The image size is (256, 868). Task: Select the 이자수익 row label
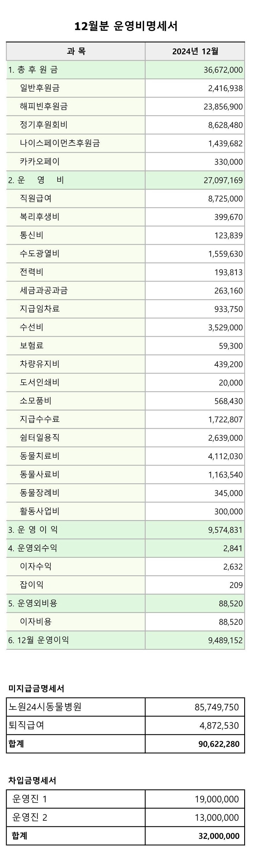point(35,566)
